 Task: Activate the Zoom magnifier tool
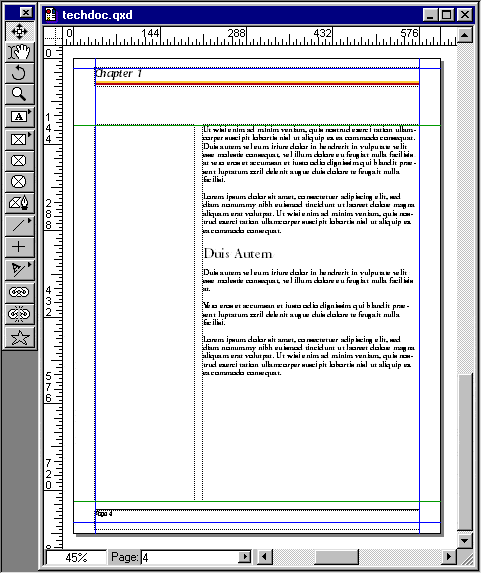[x=19, y=94]
